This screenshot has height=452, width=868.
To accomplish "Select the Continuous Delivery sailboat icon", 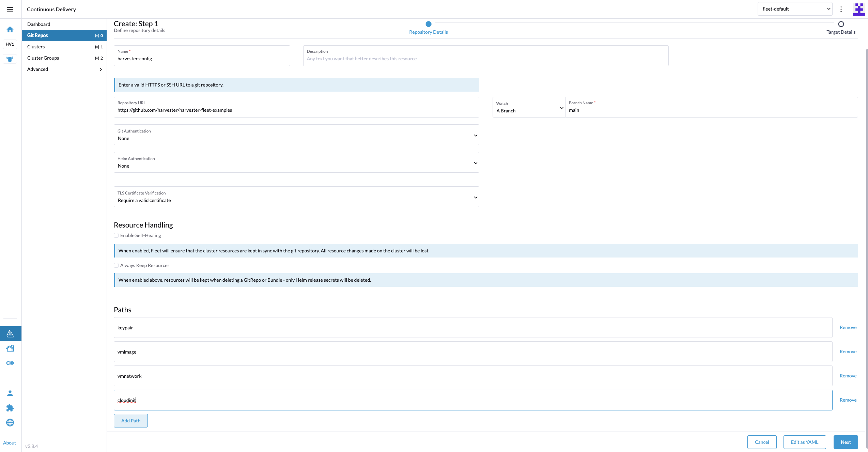I will 10,333.
